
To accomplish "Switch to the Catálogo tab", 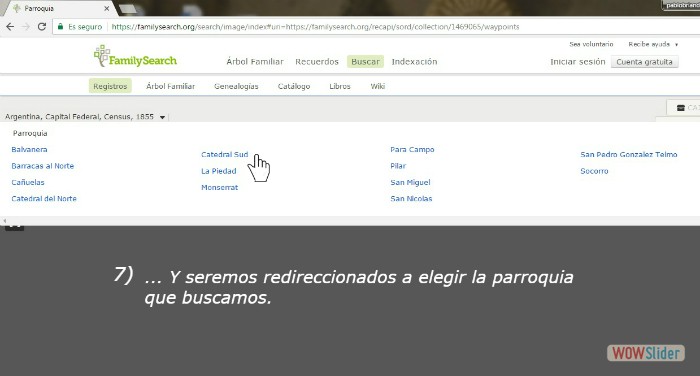I will [294, 86].
